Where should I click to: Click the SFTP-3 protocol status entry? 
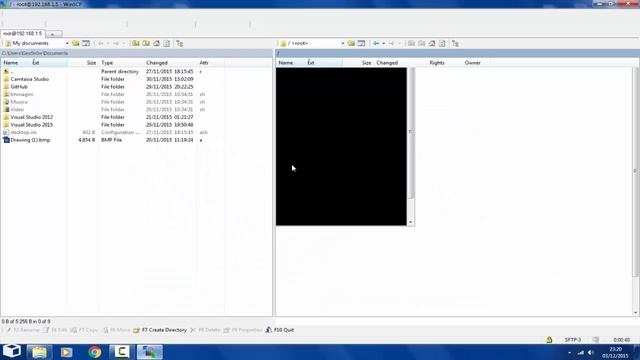(x=573, y=340)
